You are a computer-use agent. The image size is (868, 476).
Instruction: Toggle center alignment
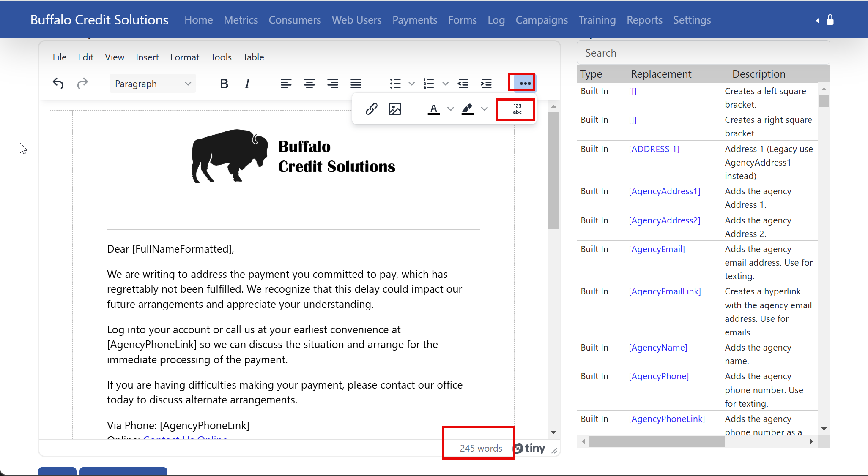309,84
